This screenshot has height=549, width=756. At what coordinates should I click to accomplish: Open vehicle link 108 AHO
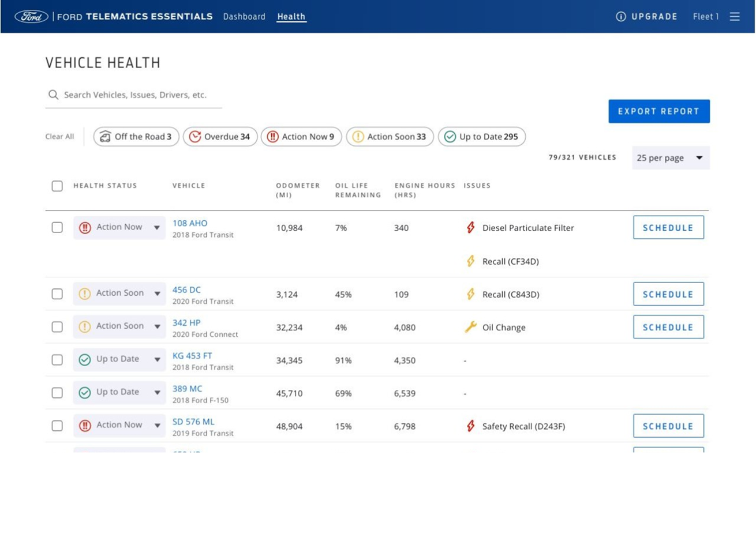pos(190,223)
